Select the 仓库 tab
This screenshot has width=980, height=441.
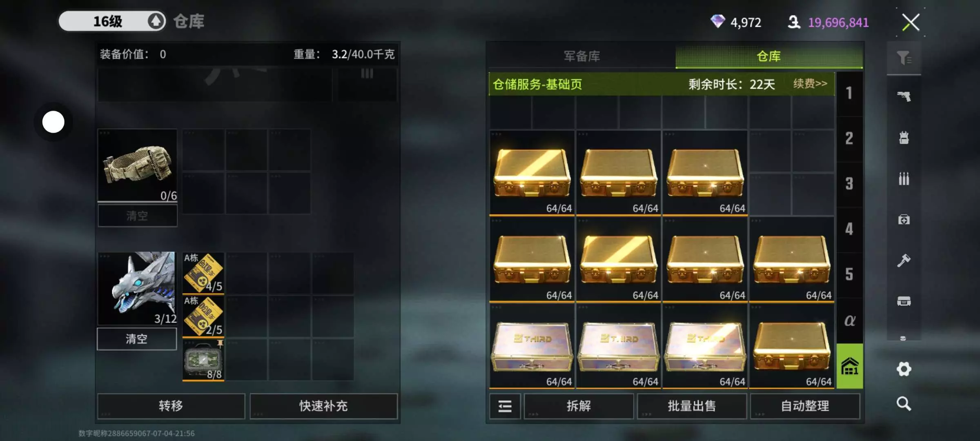(769, 56)
